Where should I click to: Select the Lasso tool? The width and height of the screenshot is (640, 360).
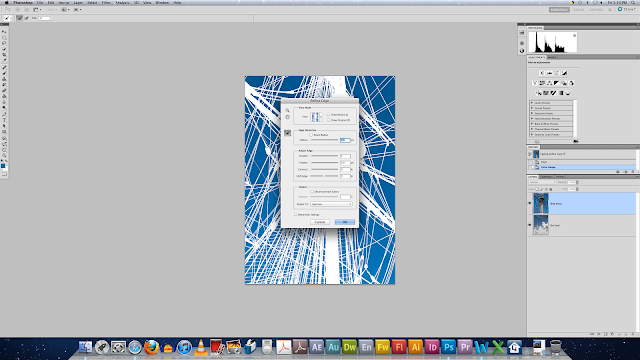click(4, 43)
